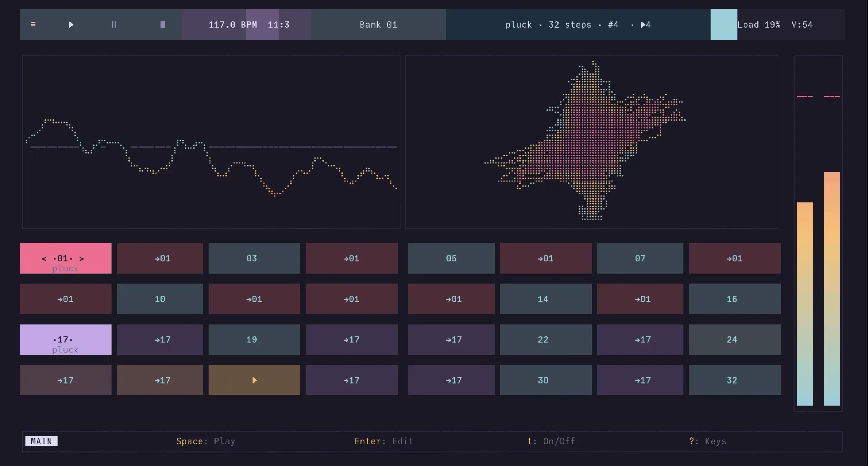Viewport: 868px width, 466px height.
Task: Toggle the →01 step right after step 10
Action: tap(254, 299)
